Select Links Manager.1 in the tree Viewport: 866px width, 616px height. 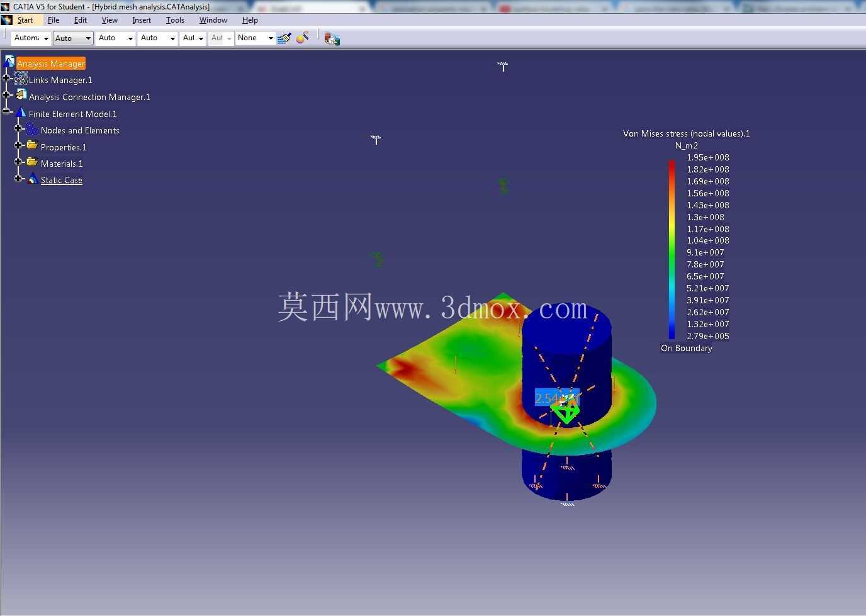[x=60, y=80]
